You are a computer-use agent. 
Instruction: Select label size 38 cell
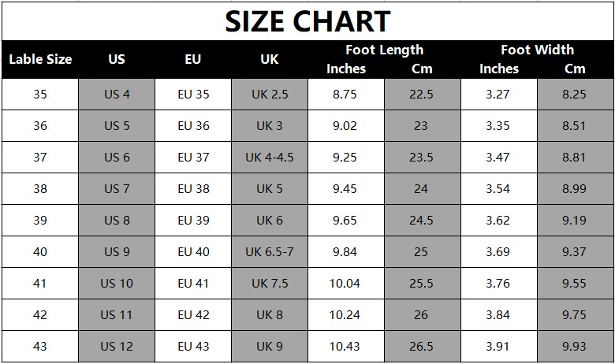[40, 189]
